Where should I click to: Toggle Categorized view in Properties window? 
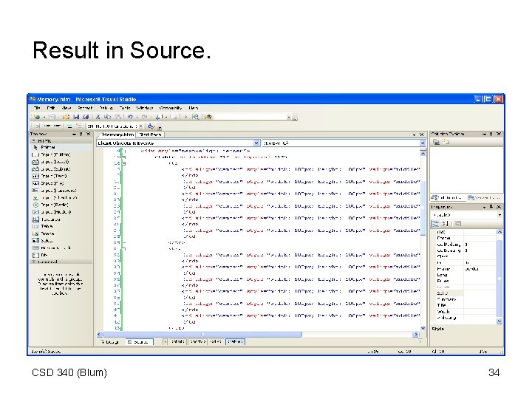(x=435, y=224)
